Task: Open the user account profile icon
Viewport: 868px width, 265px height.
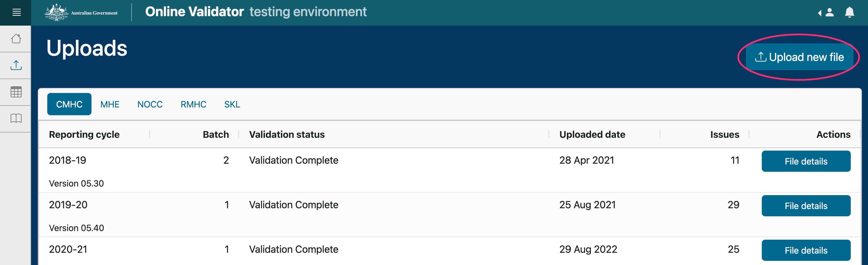Action: (x=829, y=13)
